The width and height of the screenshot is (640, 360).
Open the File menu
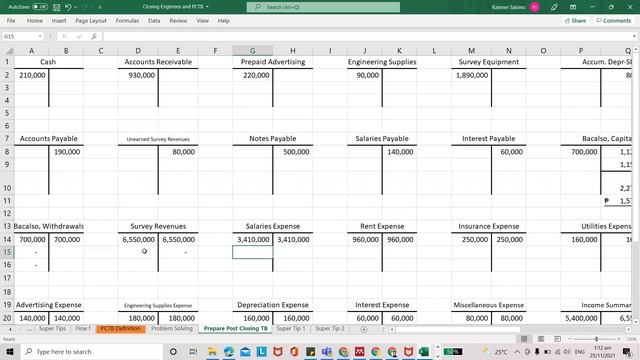(x=11, y=20)
